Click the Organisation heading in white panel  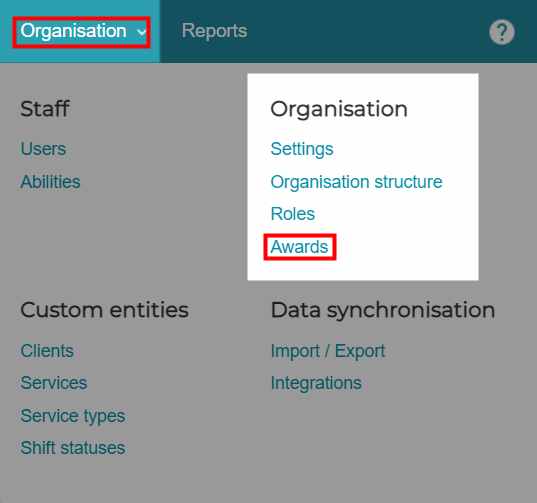339,110
